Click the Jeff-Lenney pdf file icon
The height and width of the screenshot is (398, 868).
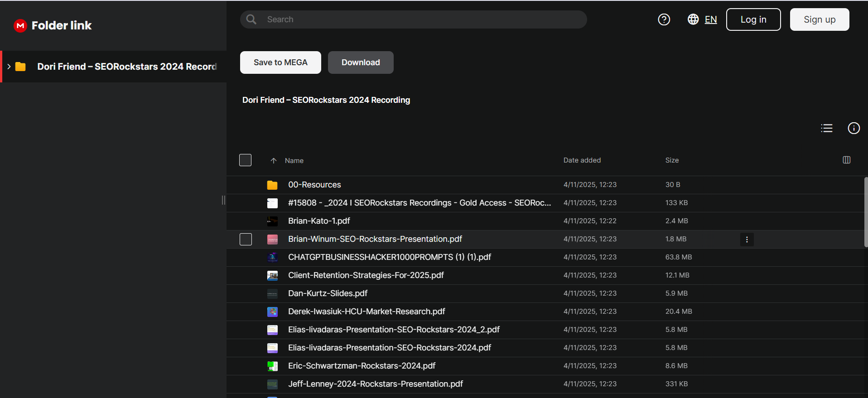pyautogui.click(x=272, y=384)
